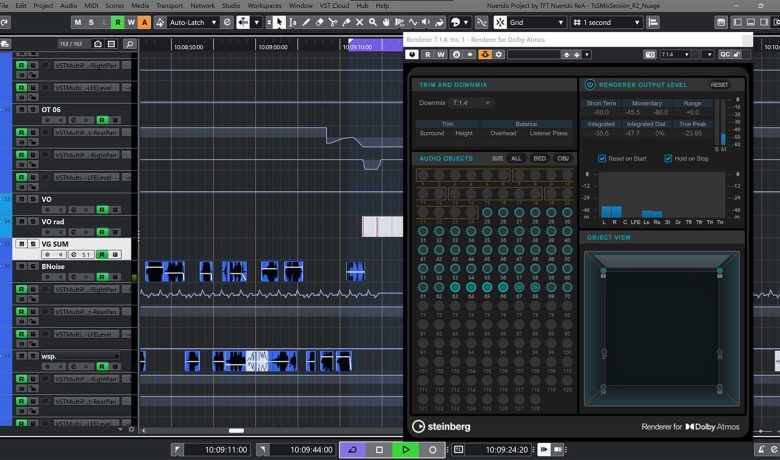This screenshot has height=460, width=780.
Task: Select the Line tool
Action: 413,22
